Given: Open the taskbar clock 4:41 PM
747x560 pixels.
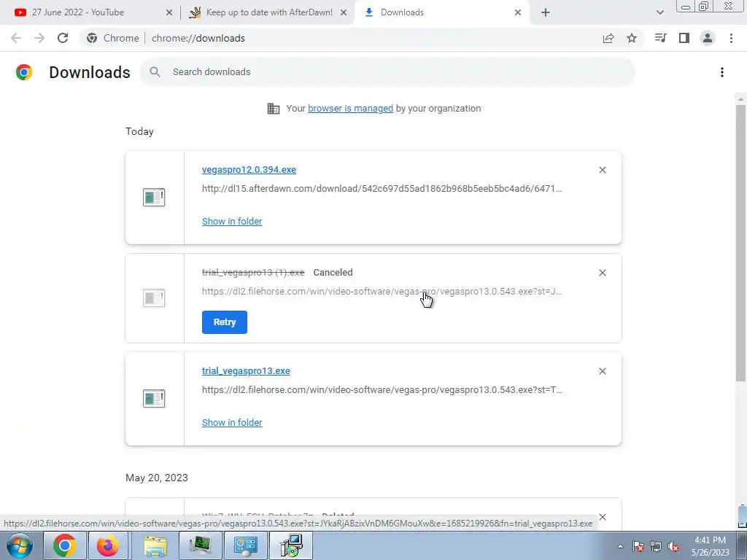Looking at the screenshot, I should click(710, 546).
